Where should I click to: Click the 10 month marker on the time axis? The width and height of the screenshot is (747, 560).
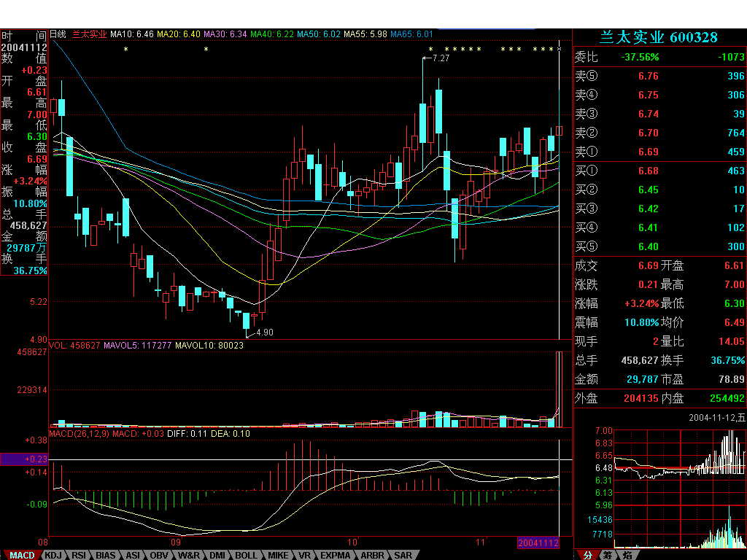click(352, 542)
